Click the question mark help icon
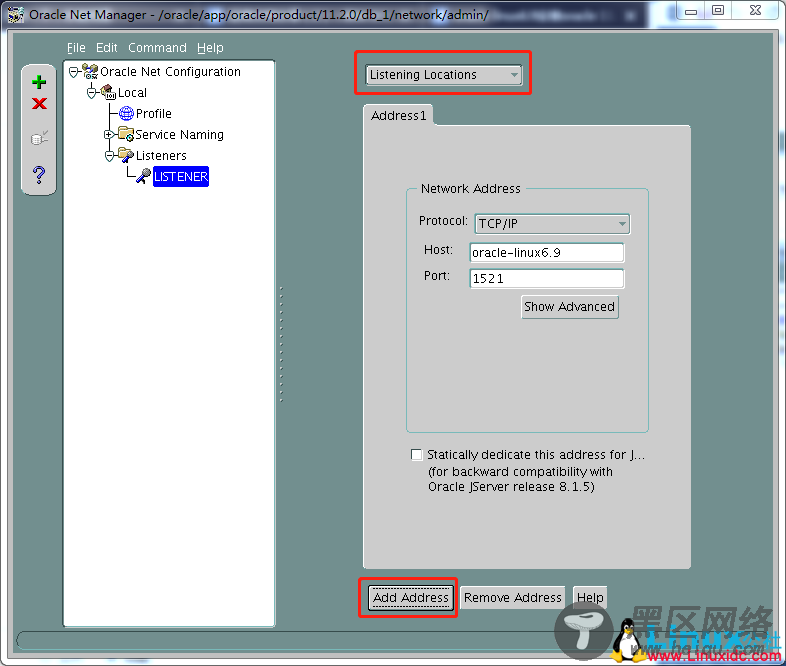Screen dimensions: 786x666 point(39,174)
